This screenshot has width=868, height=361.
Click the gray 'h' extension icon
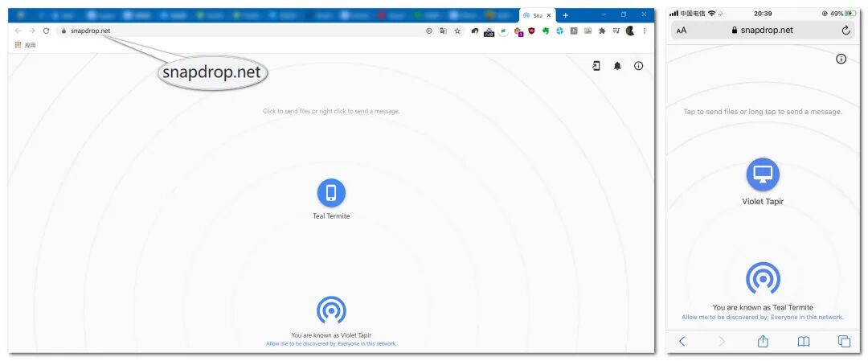coord(574,31)
